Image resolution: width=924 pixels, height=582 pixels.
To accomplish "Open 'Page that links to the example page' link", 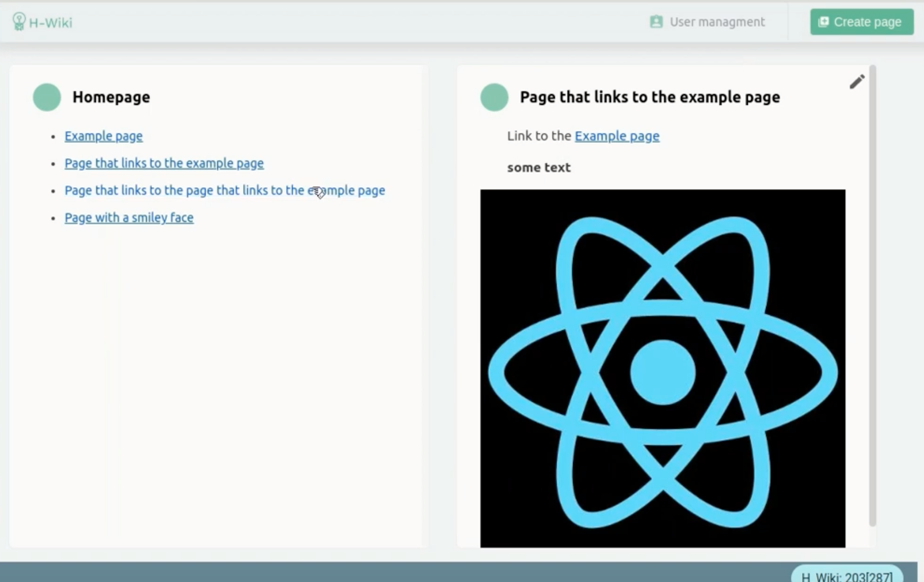I will [x=164, y=163].
